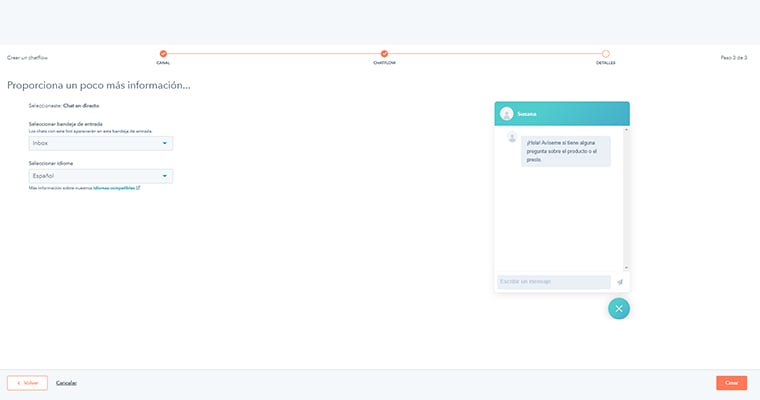The height and width of the screenshot is (400, 760).
Task: Click the CANAL step checkmark icon
Action: 163,54
